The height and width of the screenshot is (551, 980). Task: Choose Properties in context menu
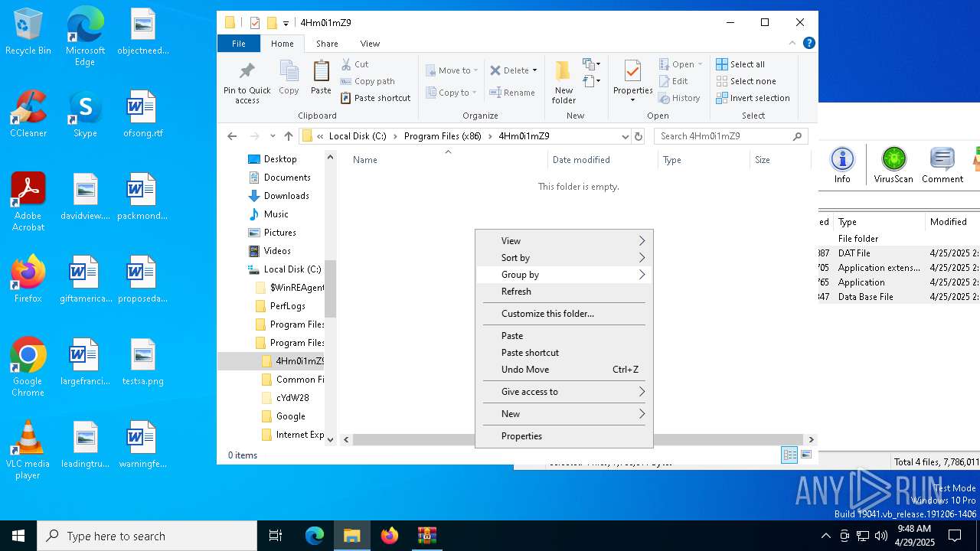[564, 436]
